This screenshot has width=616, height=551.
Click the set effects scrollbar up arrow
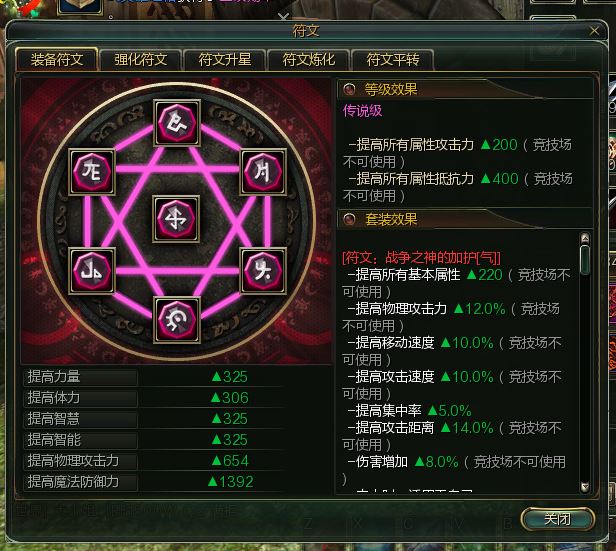(585, 238)
